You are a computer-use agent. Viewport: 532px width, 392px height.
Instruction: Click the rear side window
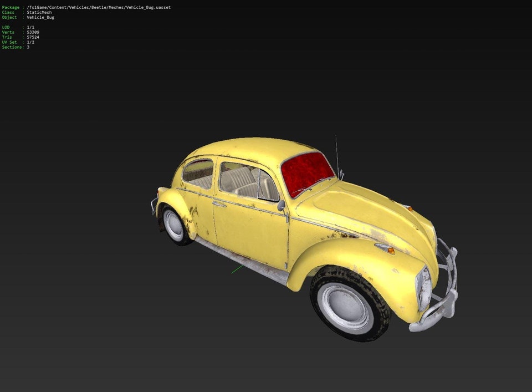click(198, 174)
